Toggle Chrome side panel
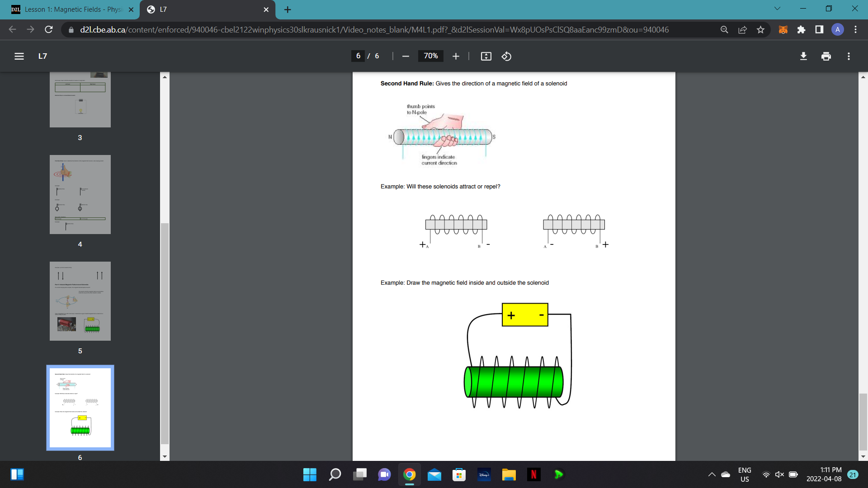The height and width of the screenshot is (488, 868). 819,29
